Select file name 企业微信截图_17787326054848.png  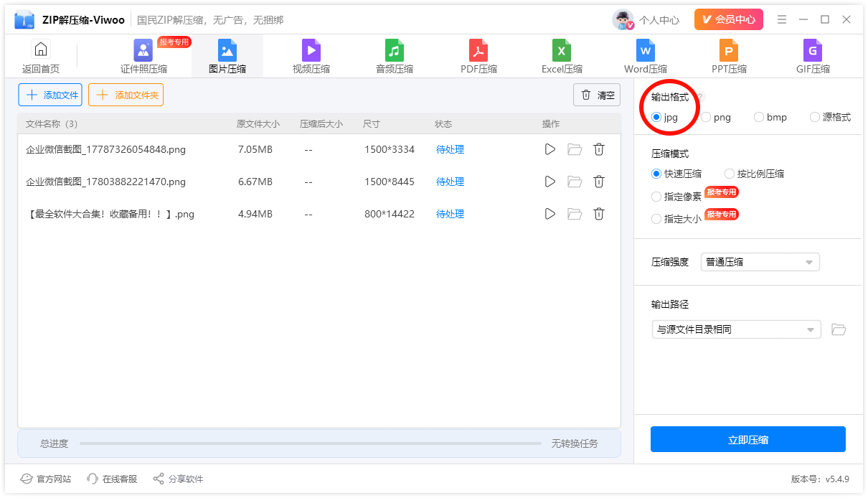pos(106,149)
